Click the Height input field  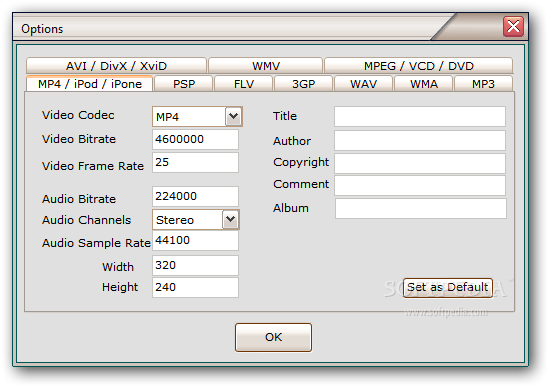(195, 288)
